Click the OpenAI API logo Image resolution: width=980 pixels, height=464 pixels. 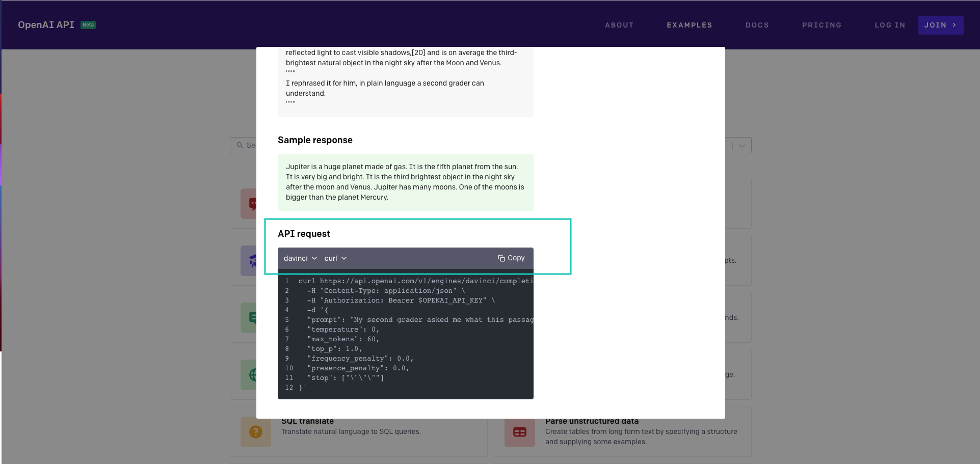click(46, 25)
